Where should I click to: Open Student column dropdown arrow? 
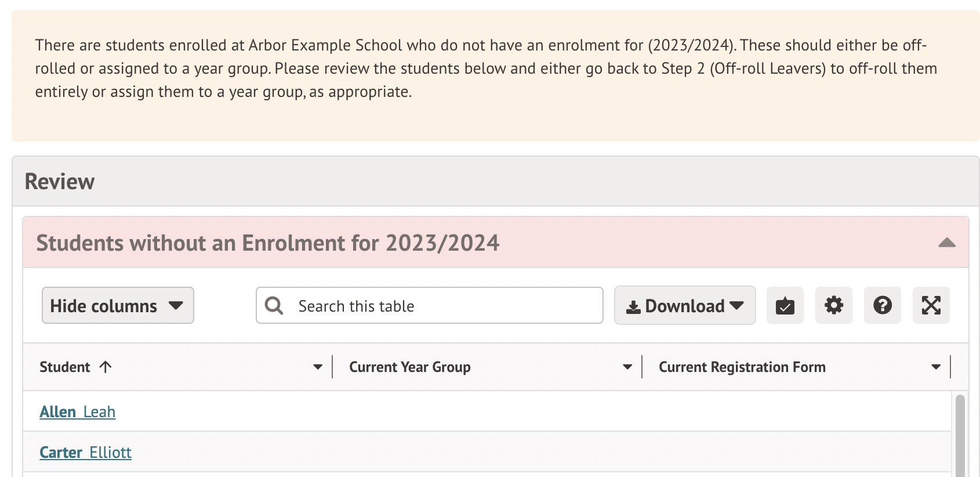(x=317, y=367)
